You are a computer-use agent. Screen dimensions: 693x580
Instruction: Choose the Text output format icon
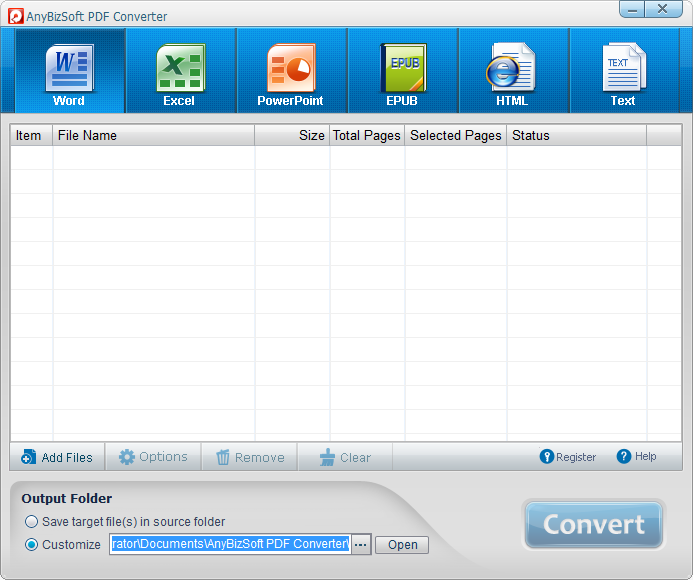tap(623, 71)
